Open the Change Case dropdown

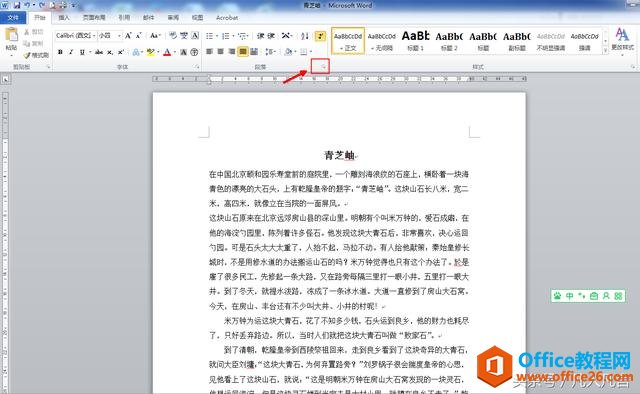(x=155, y=36)
